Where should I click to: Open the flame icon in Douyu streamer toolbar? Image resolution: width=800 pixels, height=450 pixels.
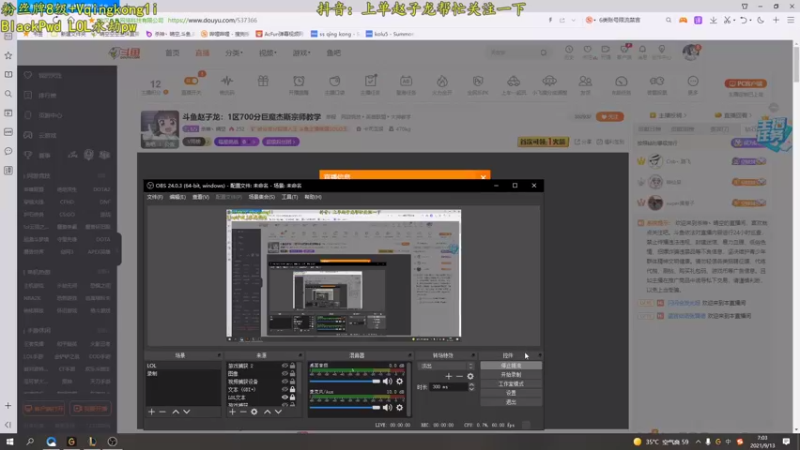tap(442, 81)
